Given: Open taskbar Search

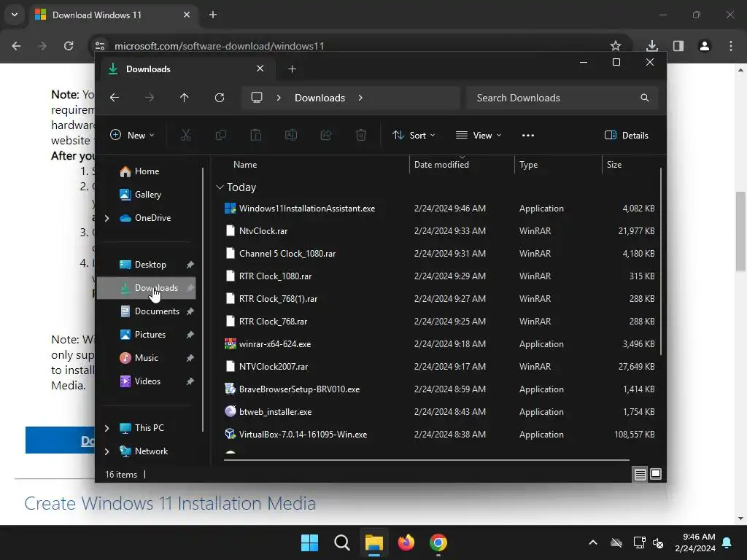Looking at the screenshot, I should (x=341, y=542).
